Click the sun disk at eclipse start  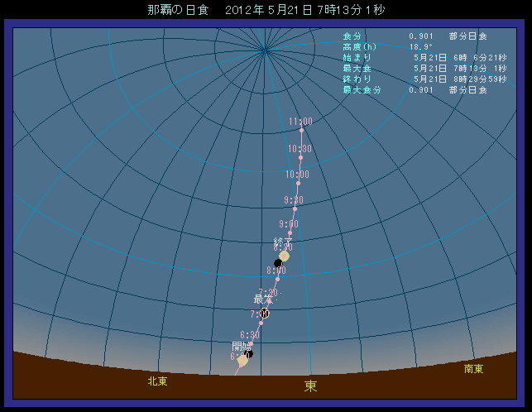(x=242, y=360)
